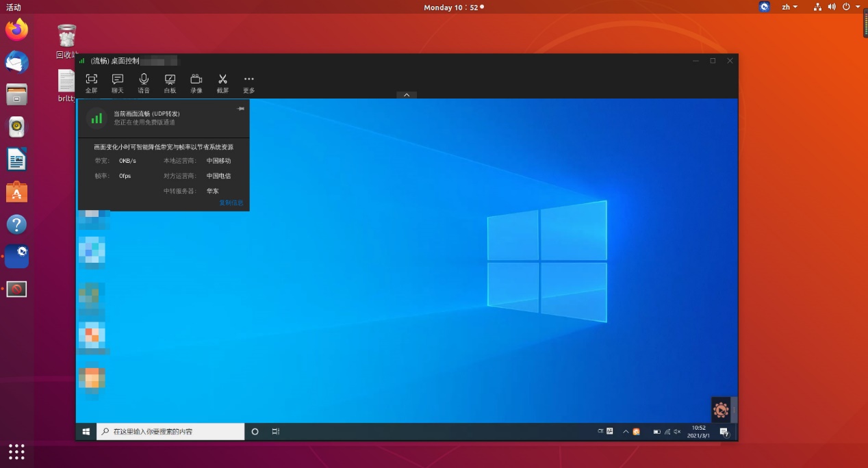Open the remote Windows Start menu
This screenshot has height=468, width=868.
coord(86,432)
